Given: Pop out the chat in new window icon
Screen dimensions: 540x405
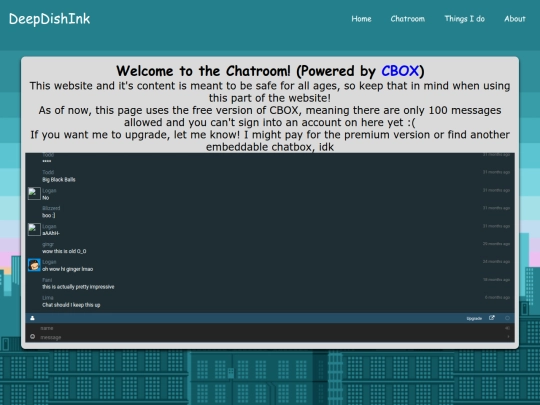Looking at the screenshot, I should point(492,318).
